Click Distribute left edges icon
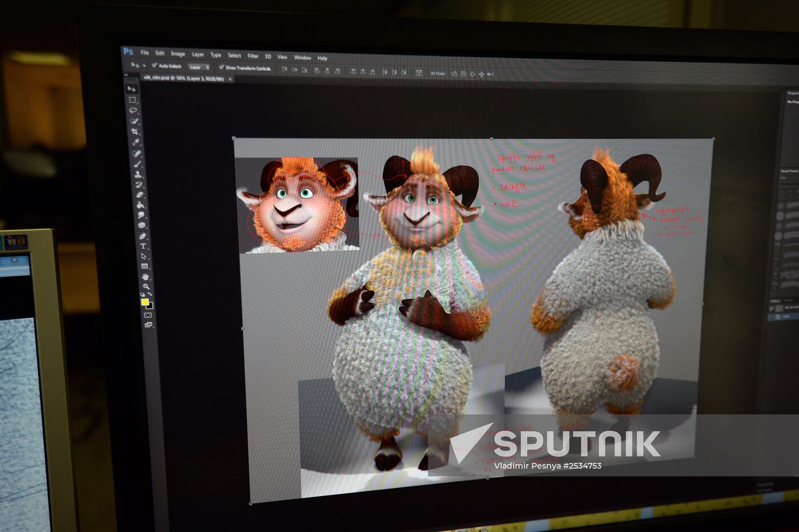 (385, 72)
